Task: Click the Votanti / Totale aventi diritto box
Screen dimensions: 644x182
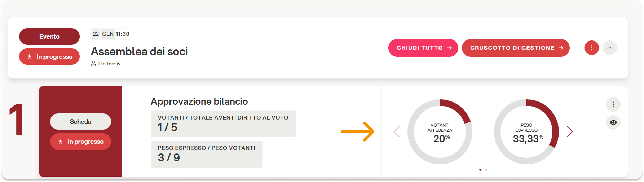Action: coord(223,124)
